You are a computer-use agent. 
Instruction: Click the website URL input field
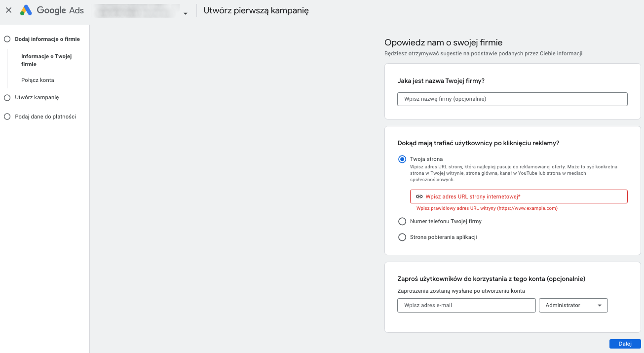[518, 196]
